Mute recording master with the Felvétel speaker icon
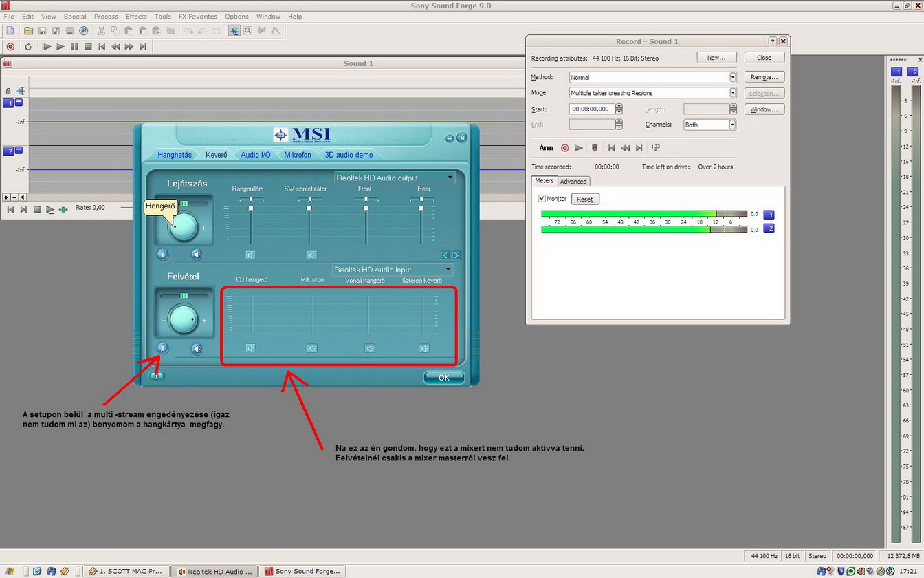The height and width of the screenshot is (578, 924). tap(197, 349)
